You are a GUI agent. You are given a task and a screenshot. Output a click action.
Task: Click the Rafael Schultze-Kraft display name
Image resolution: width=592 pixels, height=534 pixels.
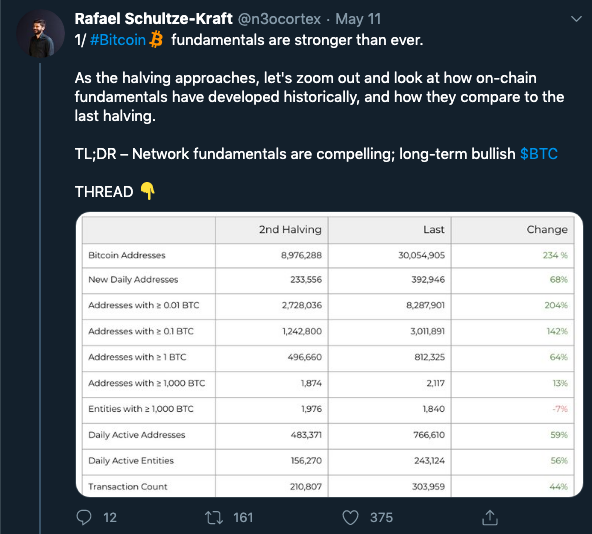pyautogui.click(x=153, y=19)
